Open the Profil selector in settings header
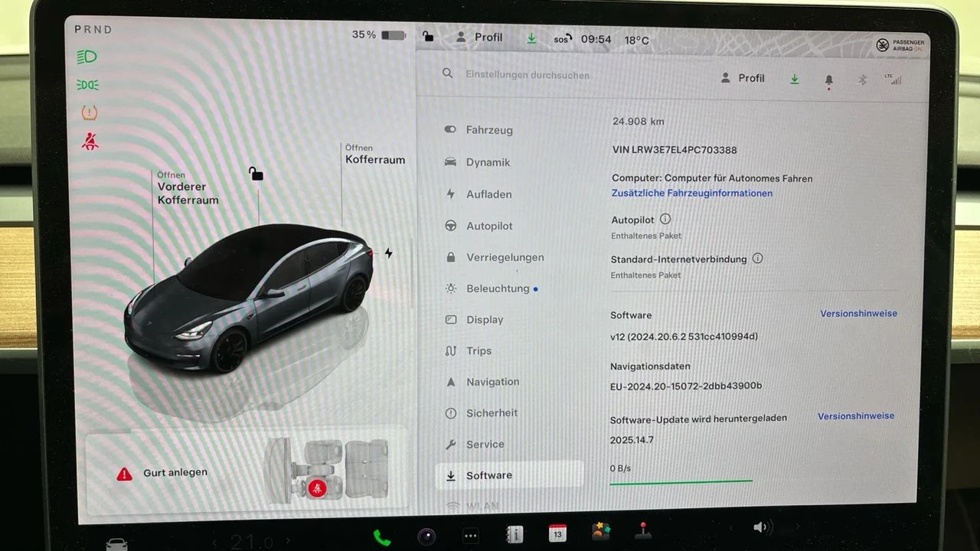 click(x=743, y=78)
